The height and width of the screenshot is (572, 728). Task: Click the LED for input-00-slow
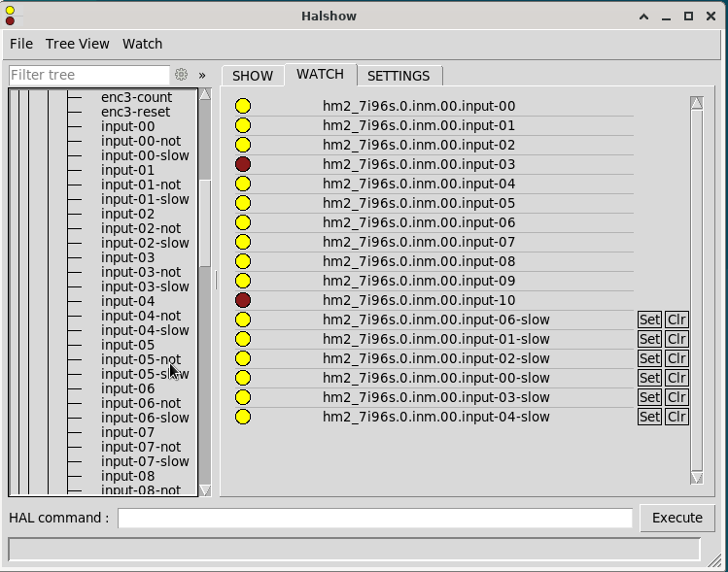coord(243,378)
